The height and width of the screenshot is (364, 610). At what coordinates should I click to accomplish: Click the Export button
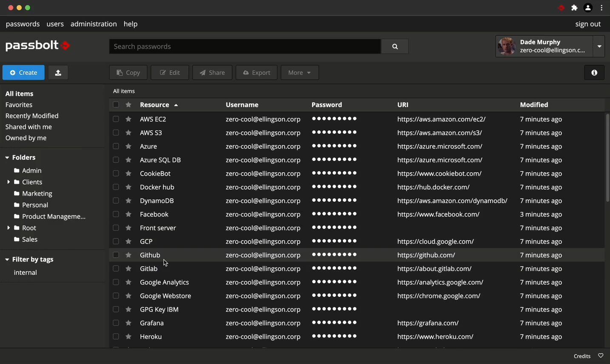click(257, 73)
